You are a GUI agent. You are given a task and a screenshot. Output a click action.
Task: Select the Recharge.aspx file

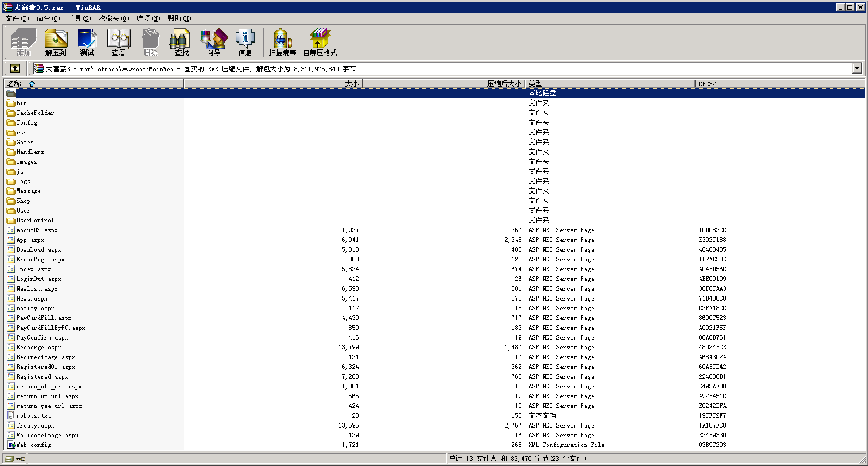(x=38, y=347)
